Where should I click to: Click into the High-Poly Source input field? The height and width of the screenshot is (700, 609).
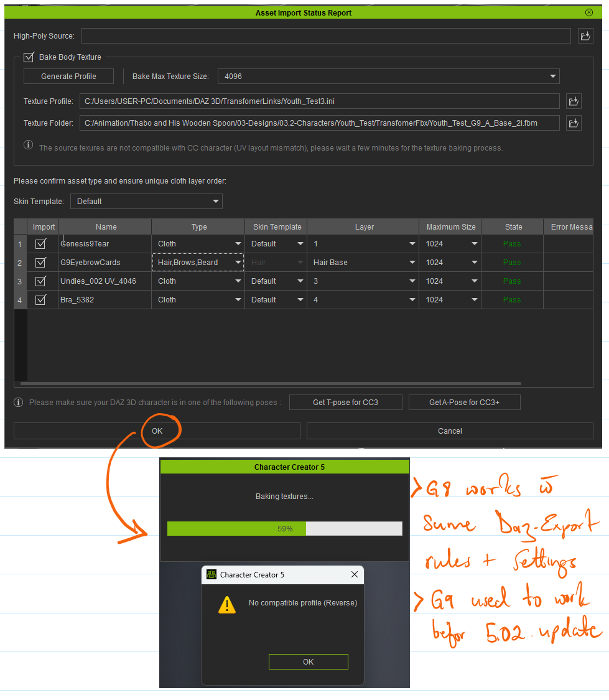click(325, 36)
